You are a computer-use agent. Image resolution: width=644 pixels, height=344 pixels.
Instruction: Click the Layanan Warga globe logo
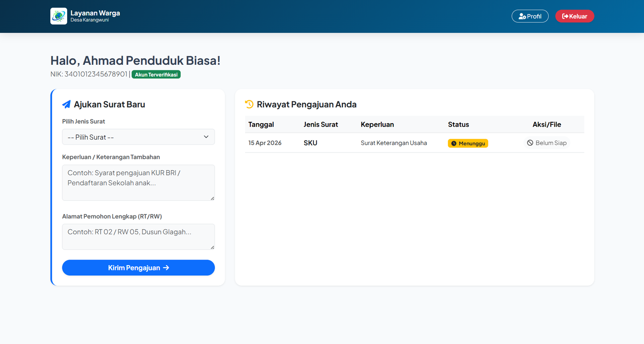[59, 16]
